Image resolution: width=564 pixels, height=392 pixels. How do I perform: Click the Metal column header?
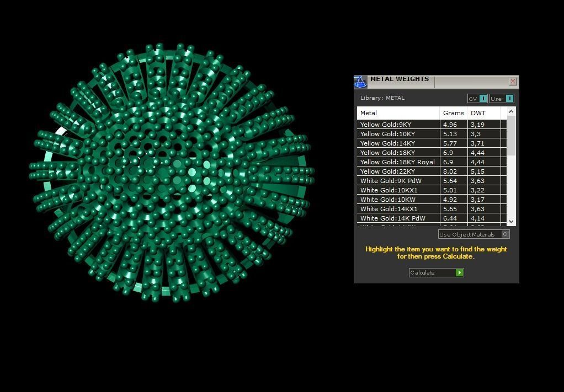click(x=398, y=113)
